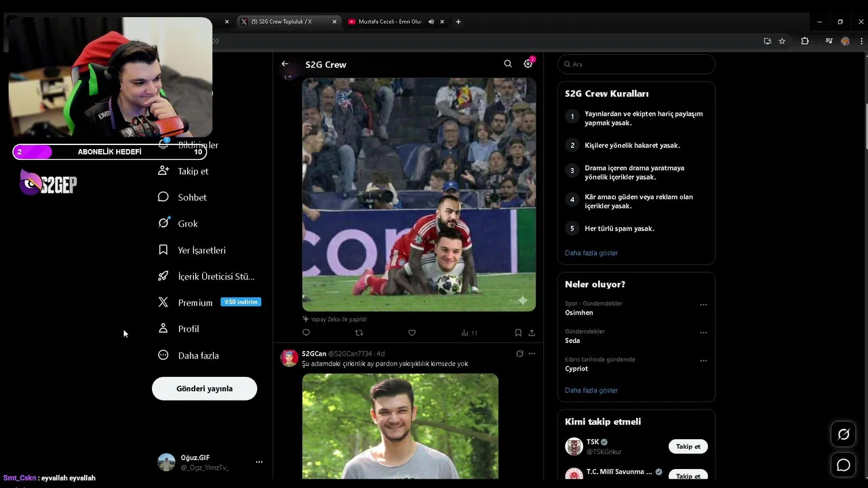Viewport: 868px width, 488px height.
Task: Follow T.C. Millî Savunma account
Action: coord(688,475)
